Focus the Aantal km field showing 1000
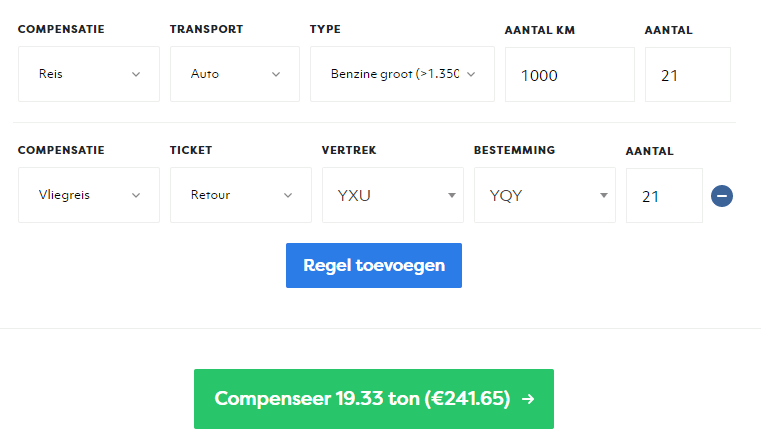761x443 pixels. tap(569, 75)
